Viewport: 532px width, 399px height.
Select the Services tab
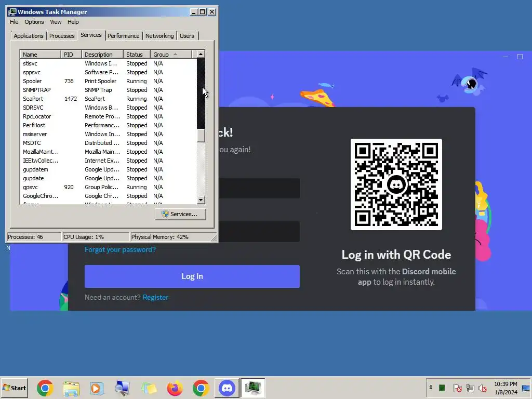coord(91,35)
